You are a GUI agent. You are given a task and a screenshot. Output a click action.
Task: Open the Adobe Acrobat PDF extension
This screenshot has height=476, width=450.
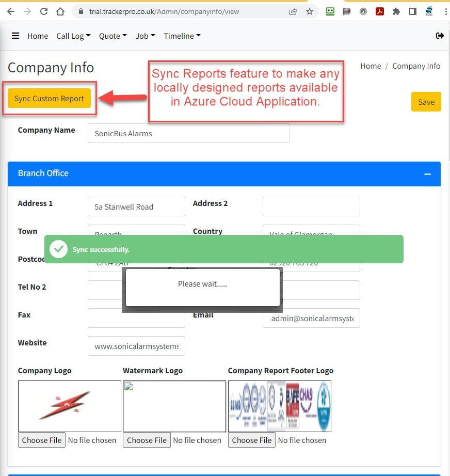[x=380, y=11]
